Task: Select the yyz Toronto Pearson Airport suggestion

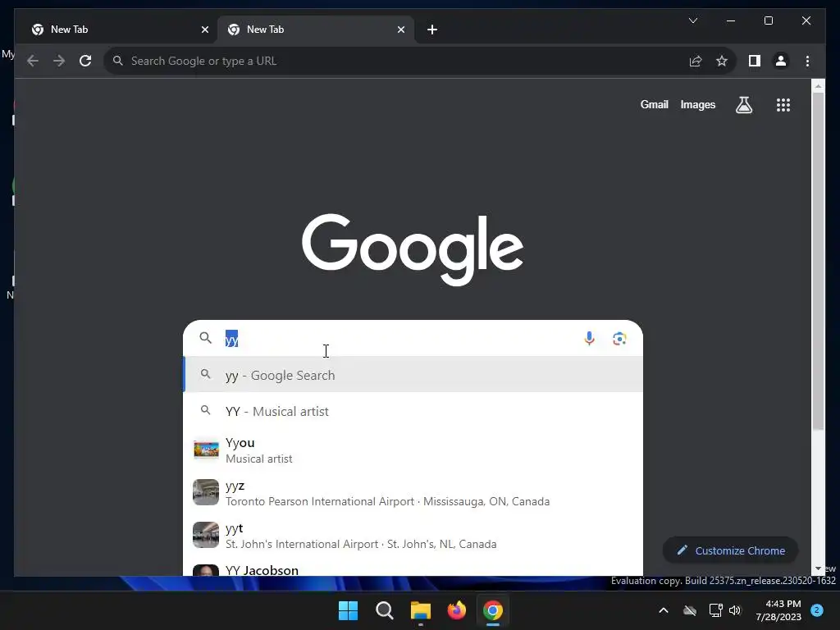Action: click(413, 493)
